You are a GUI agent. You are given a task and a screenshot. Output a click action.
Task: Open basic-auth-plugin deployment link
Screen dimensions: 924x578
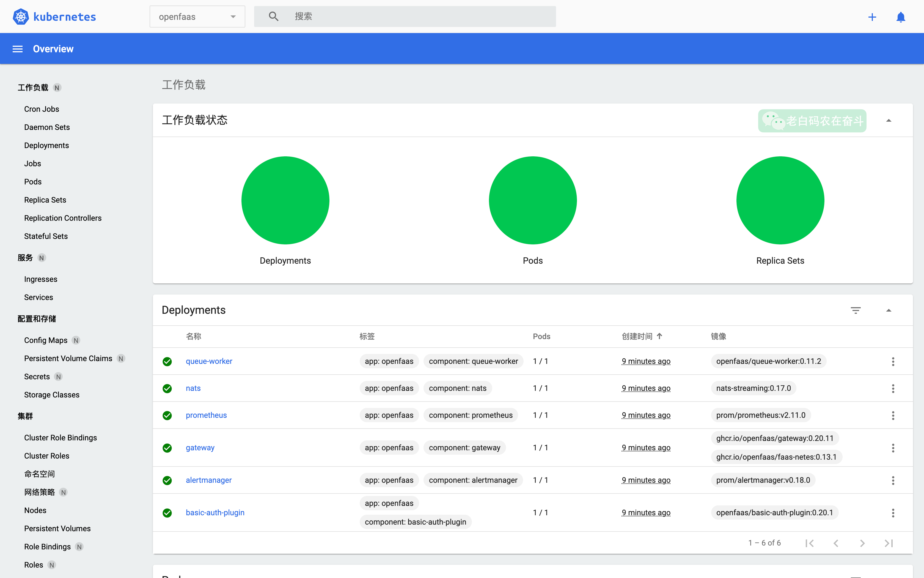tap(215, 512)
